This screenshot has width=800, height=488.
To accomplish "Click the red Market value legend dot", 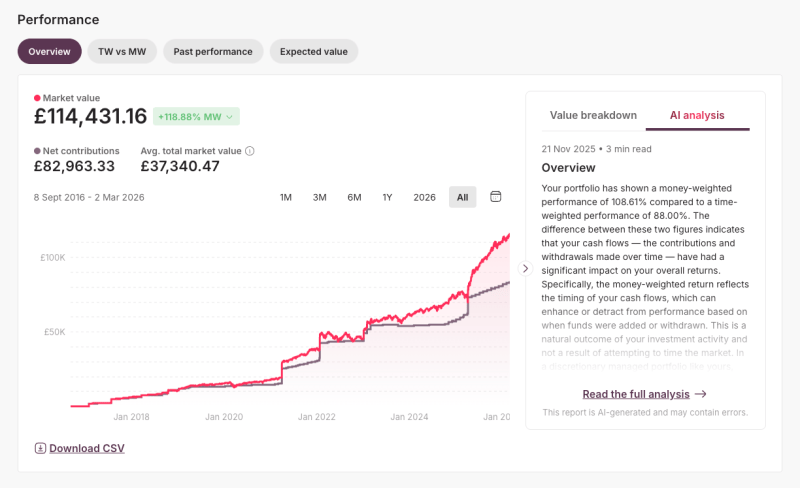I will tap(37, 98).
